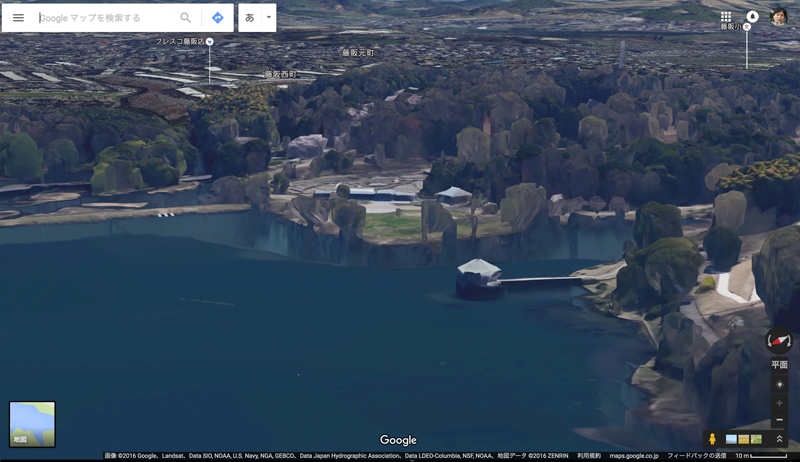Open the フレスコ藤阪店 place marker
This screenshot has height=462, width=800.
209,42
